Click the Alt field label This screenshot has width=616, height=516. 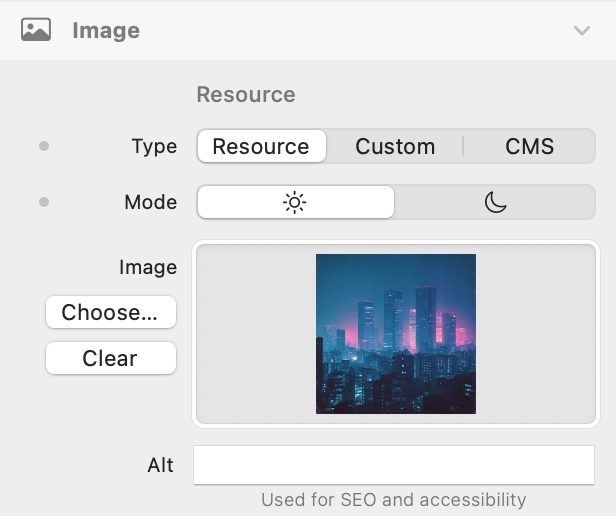(x=160, y=465)
